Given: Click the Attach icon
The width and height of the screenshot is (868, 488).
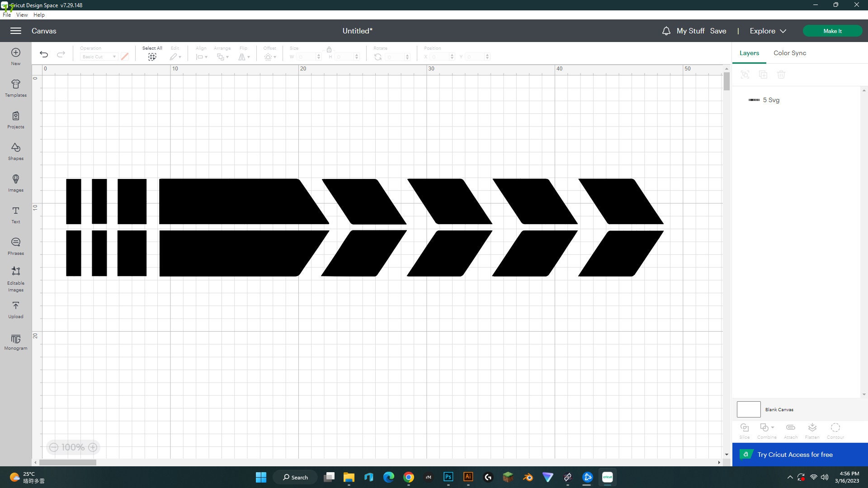Looking at the screenshot, I should point(790,429).
